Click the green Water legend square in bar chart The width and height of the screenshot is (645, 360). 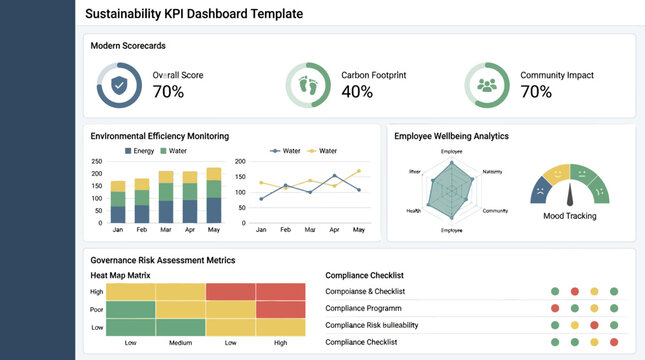point(163,151)
